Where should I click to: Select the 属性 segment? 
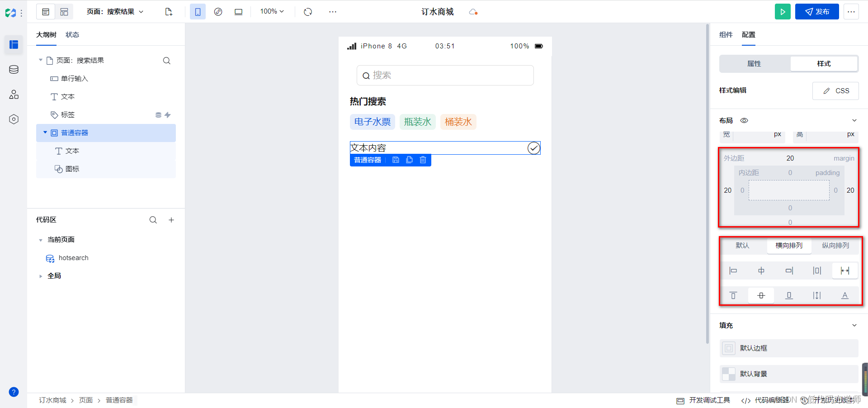point(754,64)
